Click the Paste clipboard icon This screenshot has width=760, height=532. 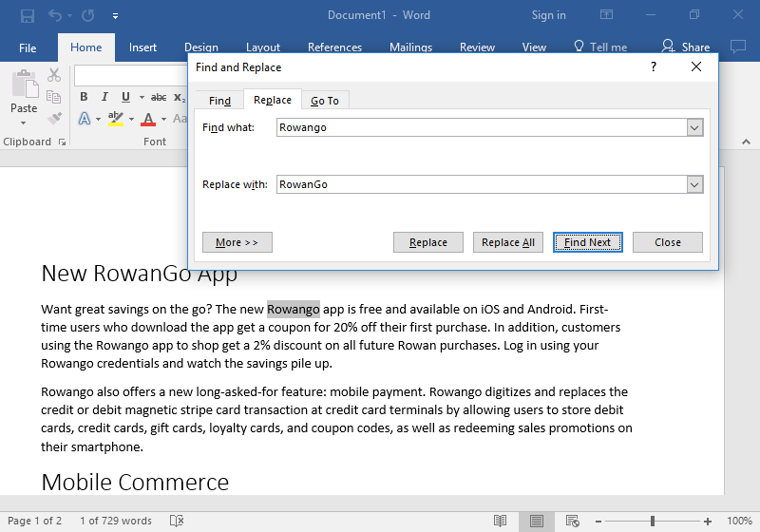point(24,89)
